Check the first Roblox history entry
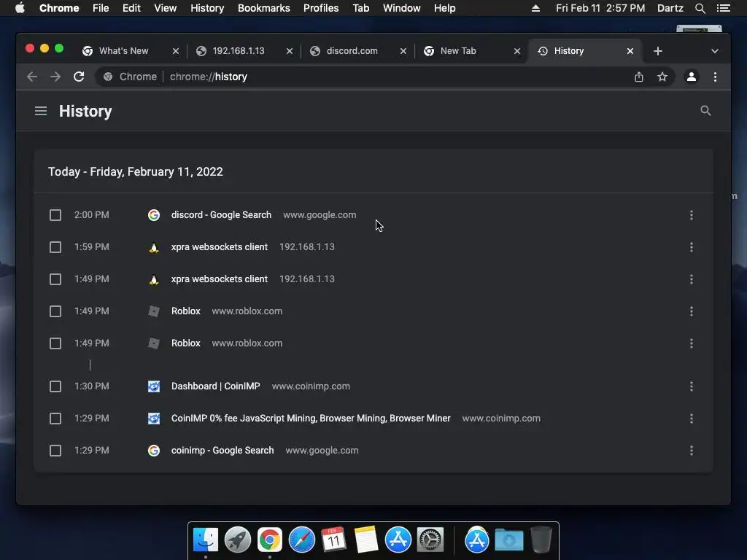Viewport: 747px width, 560px height. click(x=55, y=311)
